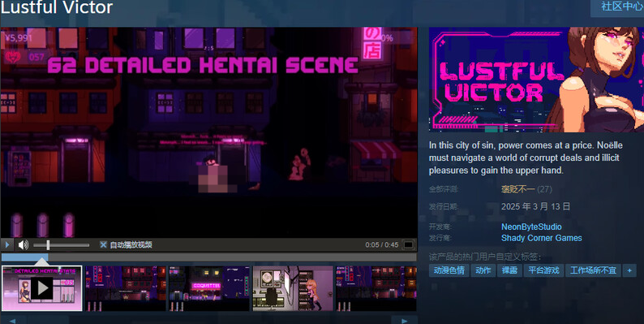This screenshot has height=324, width=644.
Task: Open developer NeonByteStudio link
Action: coord(531,227)
